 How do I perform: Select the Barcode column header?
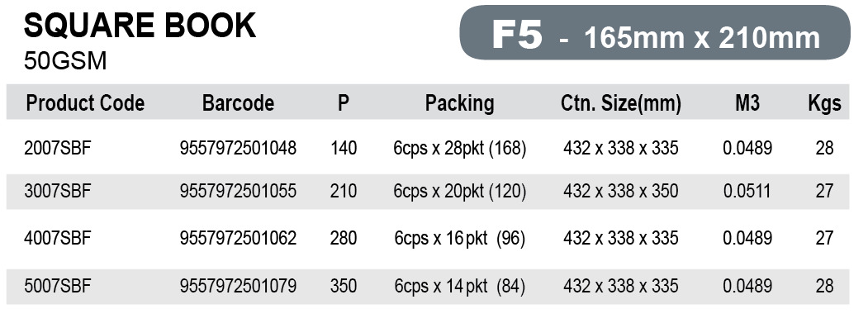point(238,103)
